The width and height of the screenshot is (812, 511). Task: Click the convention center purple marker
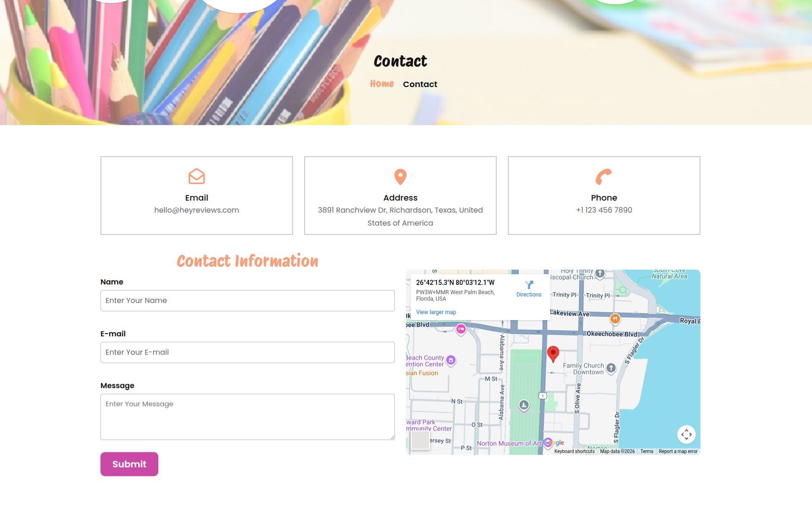pyautogui.click(x=451, y=360)
